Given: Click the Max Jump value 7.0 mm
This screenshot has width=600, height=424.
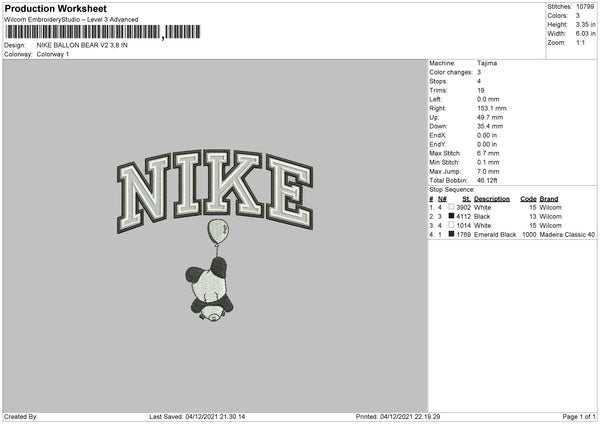Looking at the screenshot, I should coord(488,171).
